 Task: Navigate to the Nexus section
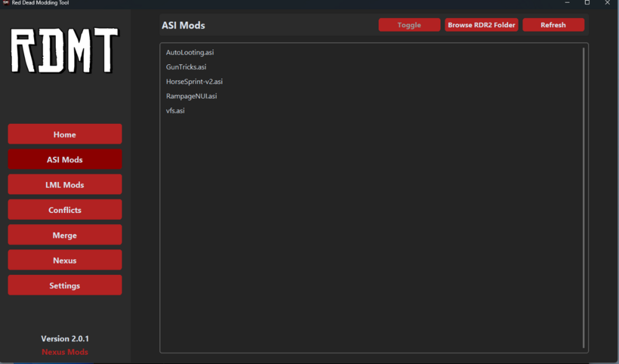(65, 261)
